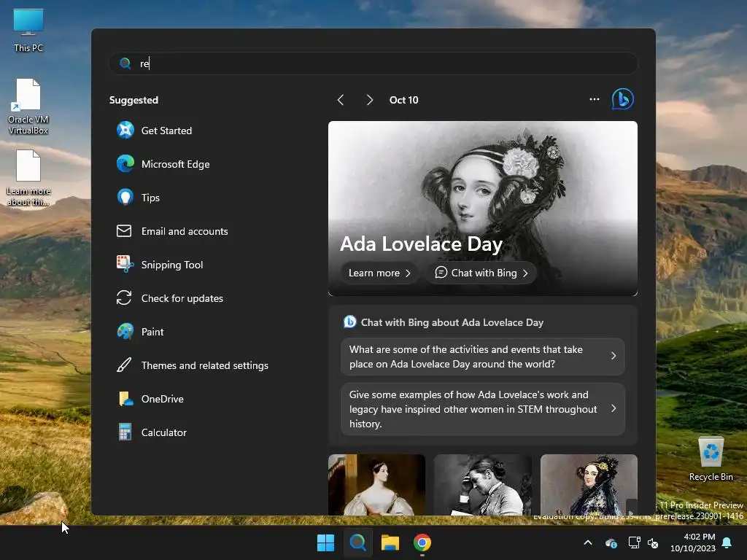Show hidden icons tray chevron
The image size is (747, 560).
point(588,542)
